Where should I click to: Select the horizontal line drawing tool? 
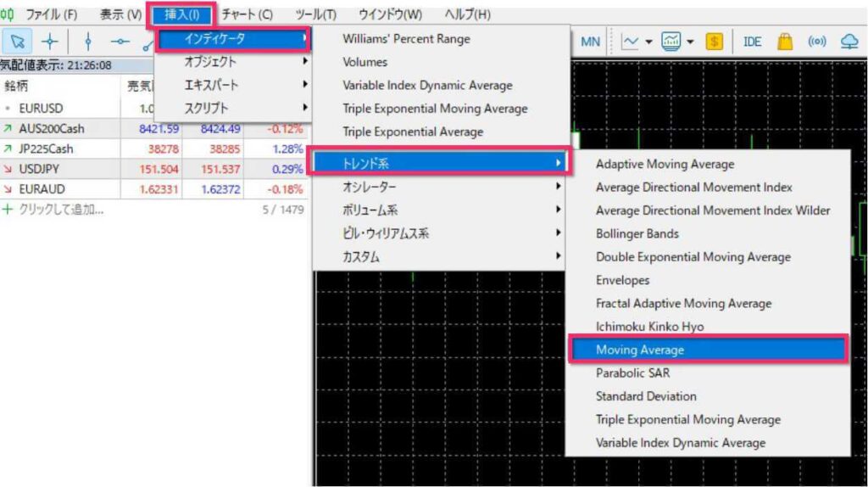pyautogui.click(x=120, y=42)
